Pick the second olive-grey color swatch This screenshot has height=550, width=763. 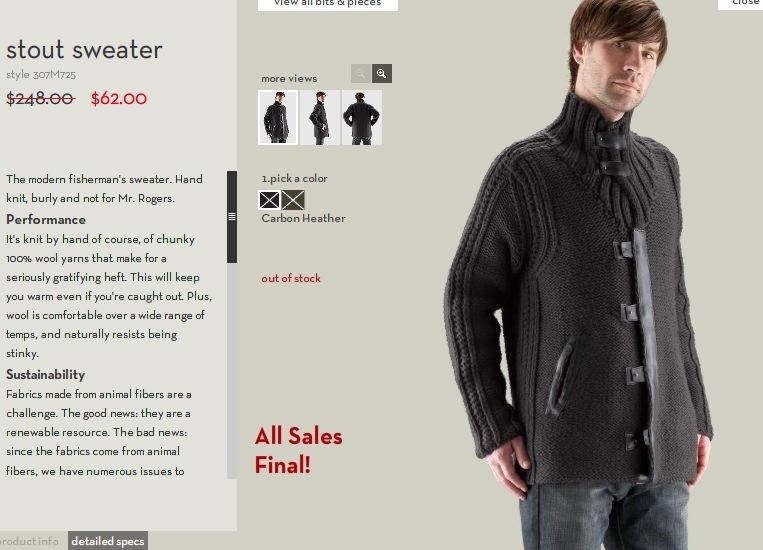293,200
